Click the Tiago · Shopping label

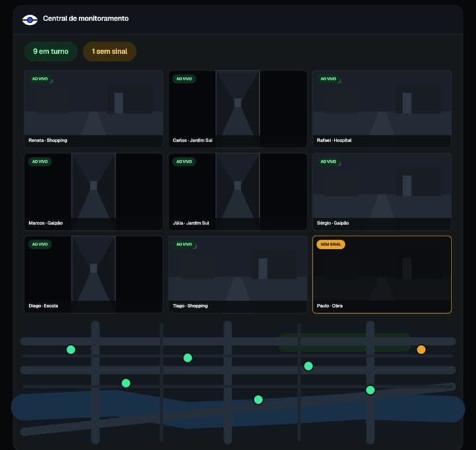(190, 306)
